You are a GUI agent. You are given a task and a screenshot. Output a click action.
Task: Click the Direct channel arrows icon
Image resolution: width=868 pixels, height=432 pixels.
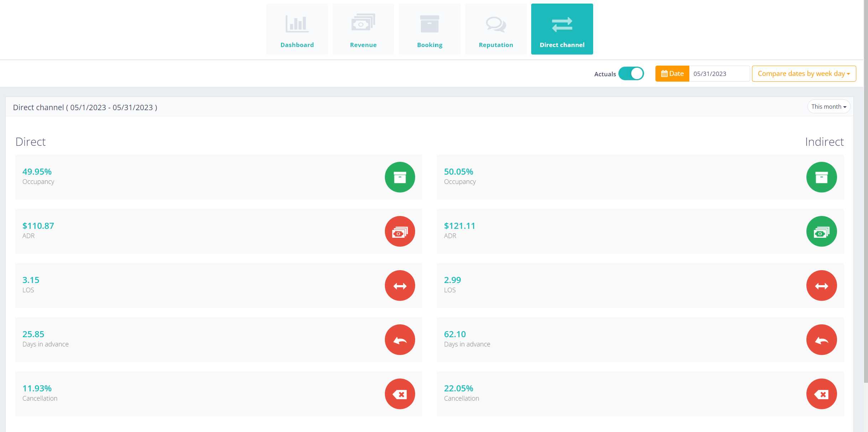click(562, 25)
